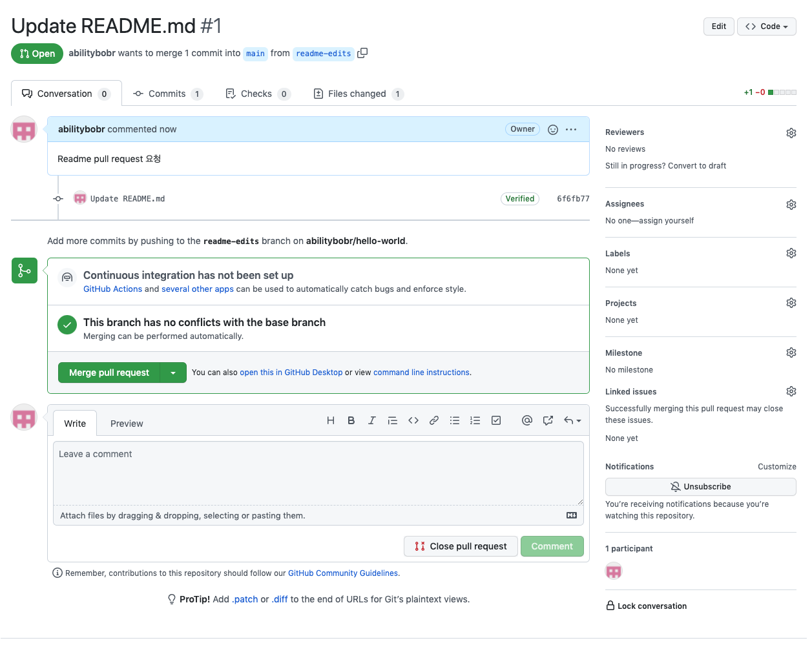This screenshot has width=812, height=645.
Task: Click the attach files by dragging area
Action: click(x=318, y=515)
